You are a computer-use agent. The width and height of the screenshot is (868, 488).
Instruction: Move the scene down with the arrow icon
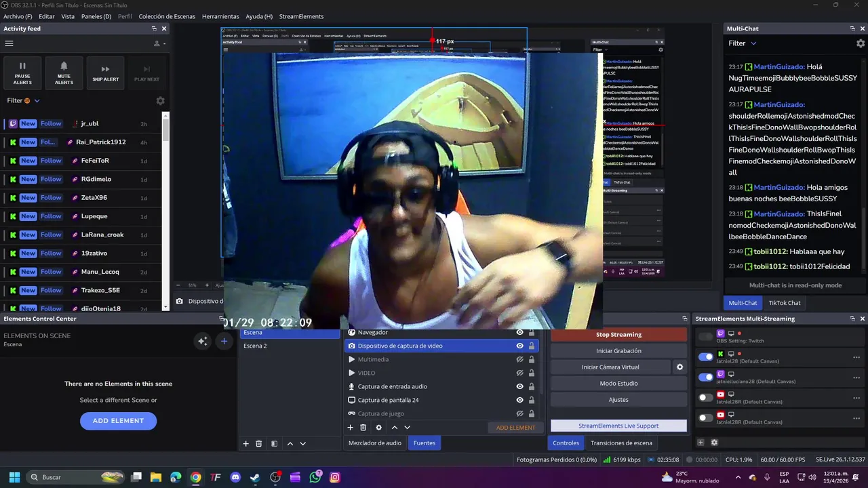(302, 444)
